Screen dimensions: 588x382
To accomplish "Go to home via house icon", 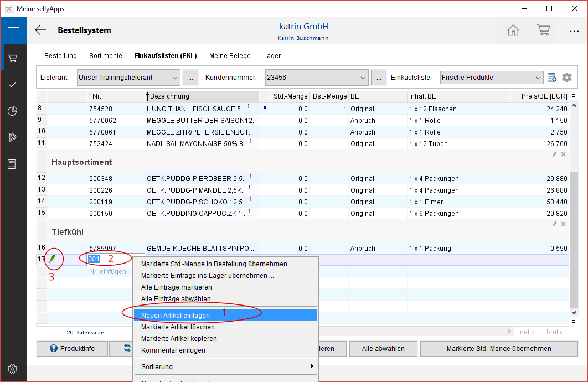I will 513,30.
